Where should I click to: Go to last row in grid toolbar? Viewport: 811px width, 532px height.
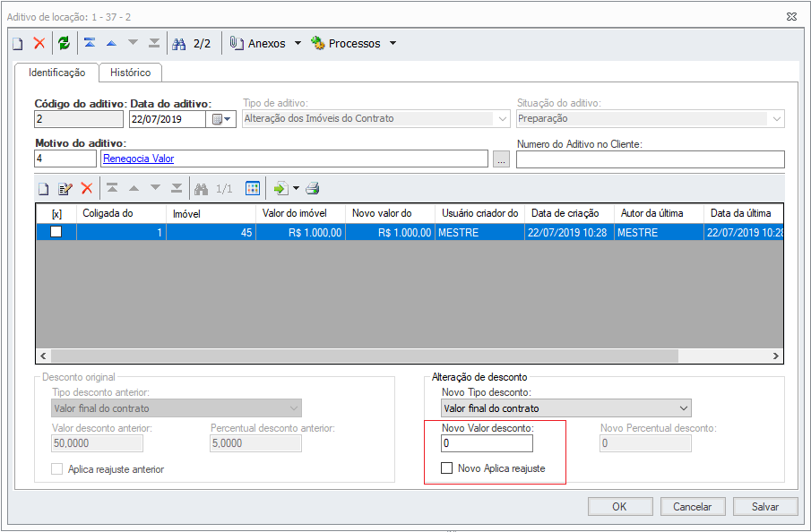[177, 188]
